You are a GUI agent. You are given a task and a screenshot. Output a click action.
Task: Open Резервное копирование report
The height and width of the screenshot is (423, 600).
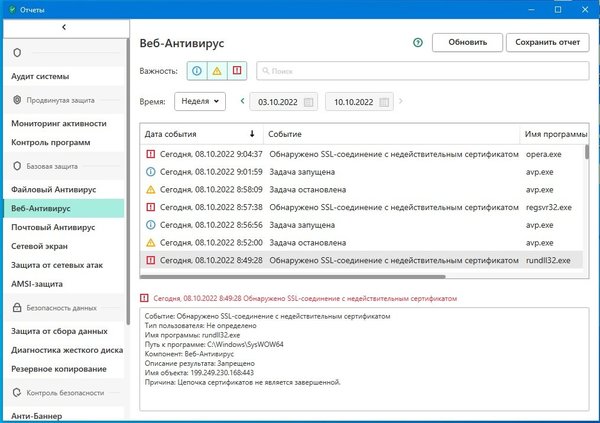(x=59, y=369)
